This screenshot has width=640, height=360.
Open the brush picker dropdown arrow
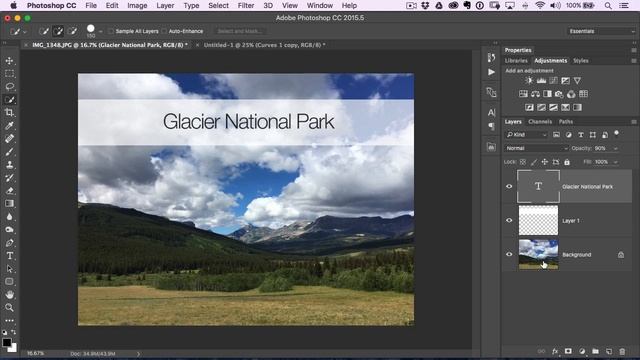[100, 31]
